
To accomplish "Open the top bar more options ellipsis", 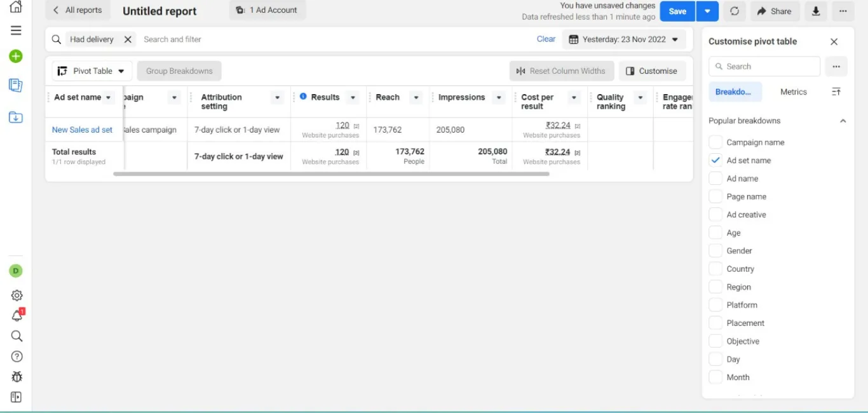I will click(843, 11).
